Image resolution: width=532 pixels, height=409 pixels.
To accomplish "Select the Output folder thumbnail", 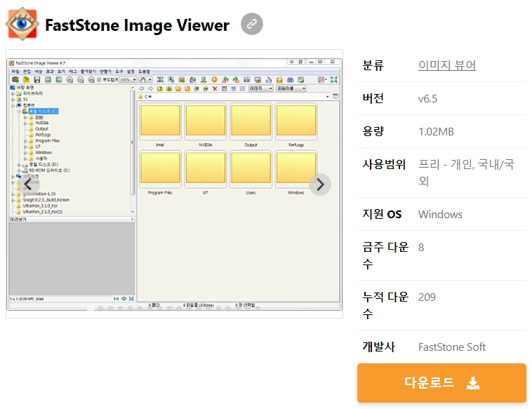I will 251,121.
